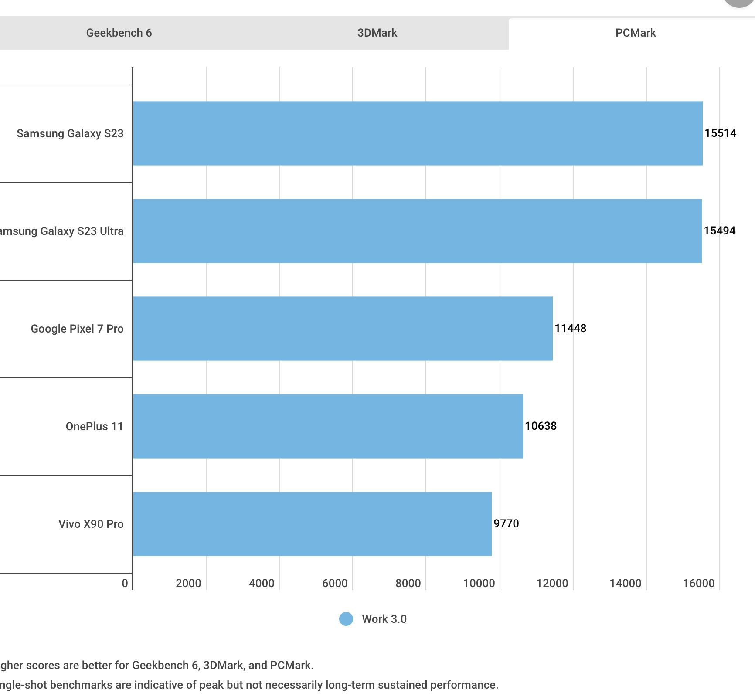Click the OnePlus 11 axis label
The image size is (755, 700).
click(95, 426)
